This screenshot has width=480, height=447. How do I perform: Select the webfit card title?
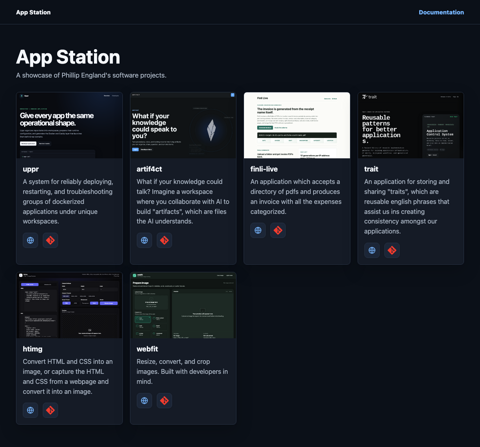click(147, 349)
